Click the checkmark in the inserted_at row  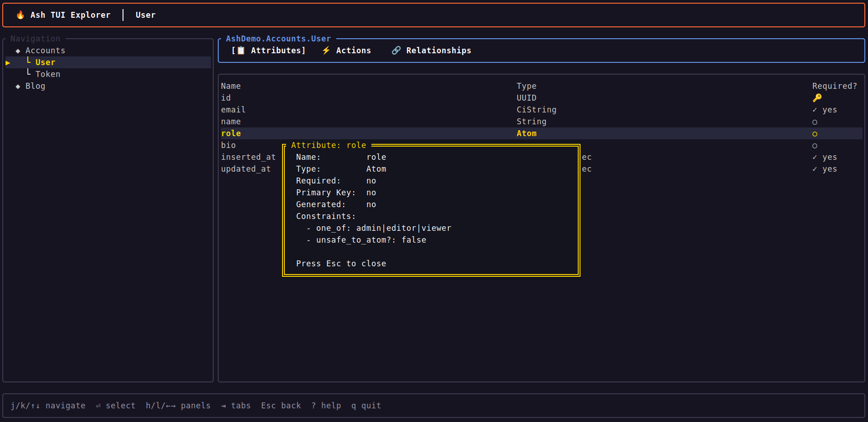click(x=815, y=157)
